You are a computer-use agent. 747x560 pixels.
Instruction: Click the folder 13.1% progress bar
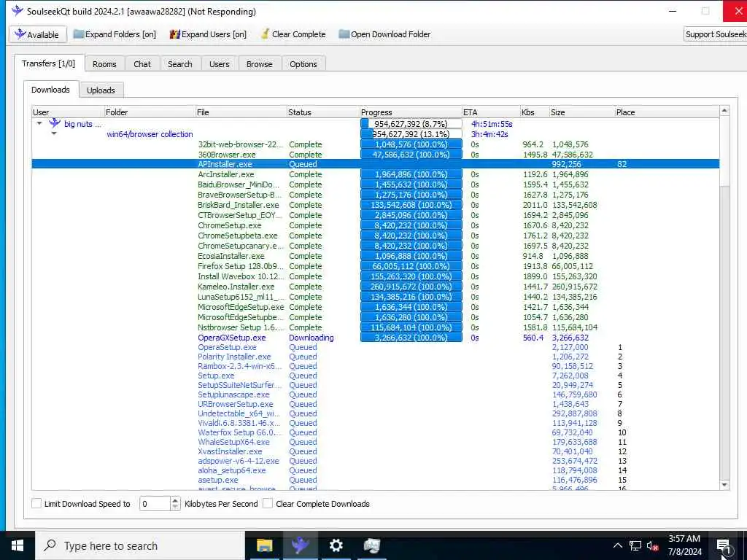point(411,134)
